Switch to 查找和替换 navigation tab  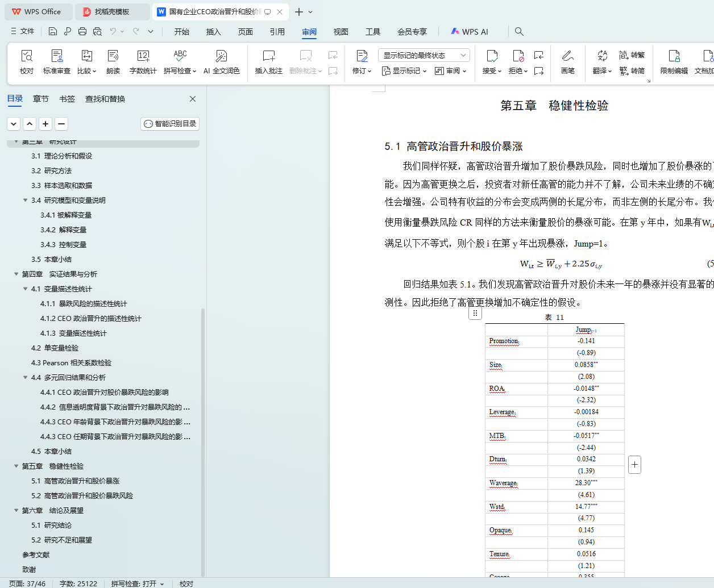pyautogui.click(x=105, y=99)
